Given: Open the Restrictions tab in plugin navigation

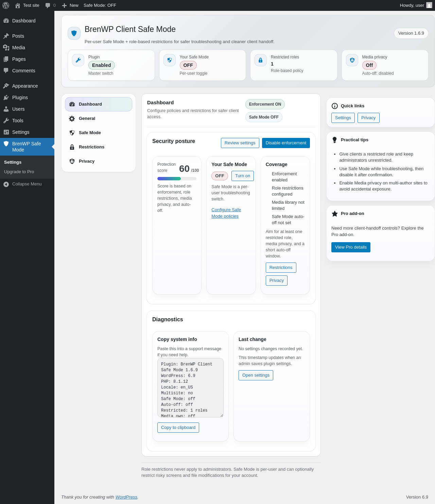Looking at the screenshot, I should coord(99,147).
